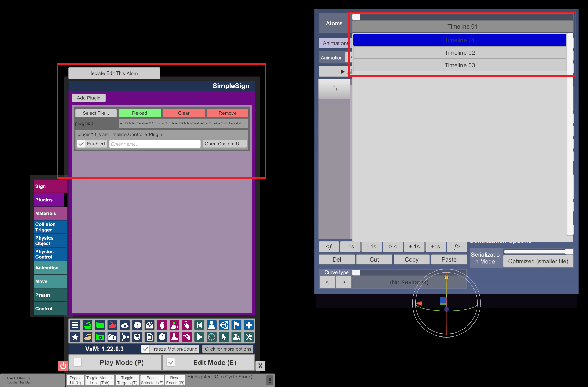This screenshot has width=588, height=387.
Task: Enable Play Mode (P) checkbox
Action: [x=78, y=362]
